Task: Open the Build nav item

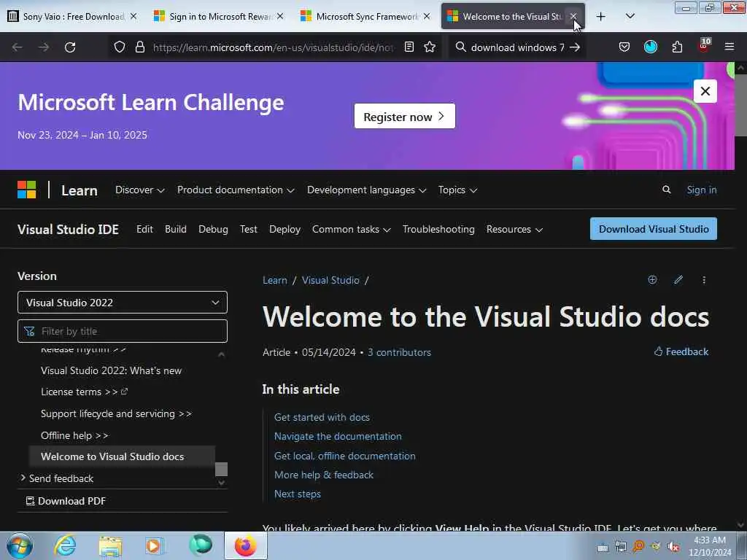Action: [x=175, y=229]
